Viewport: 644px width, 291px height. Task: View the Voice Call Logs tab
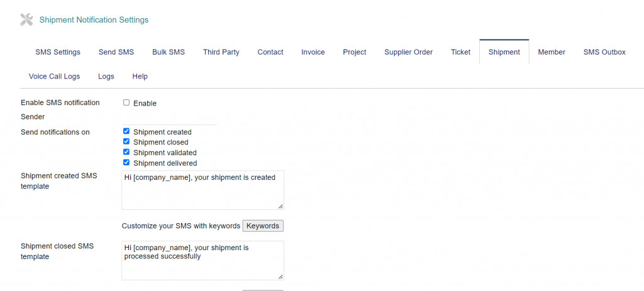click(x=55, y=77)
